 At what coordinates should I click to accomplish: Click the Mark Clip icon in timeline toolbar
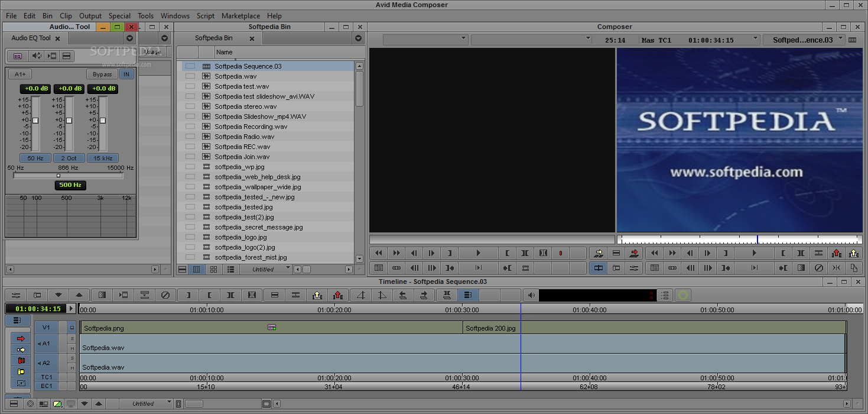click(230, 295)
